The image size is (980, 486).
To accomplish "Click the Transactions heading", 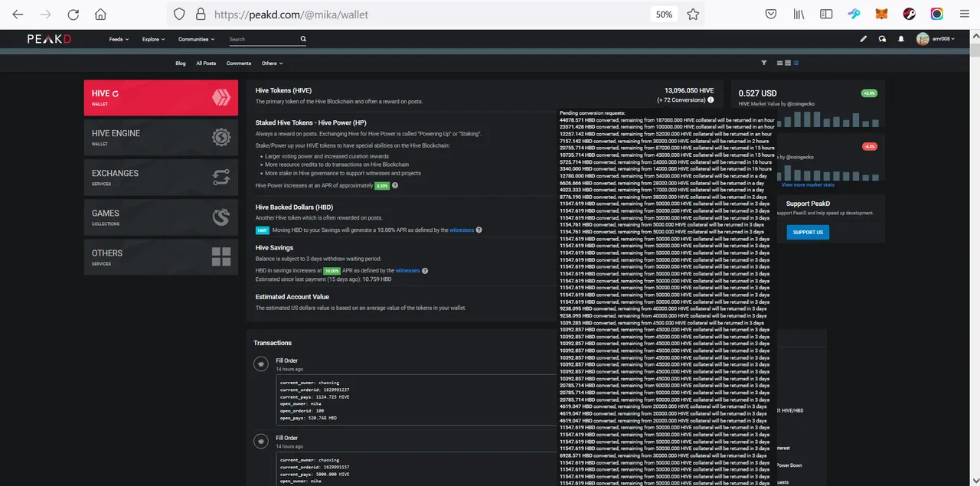I will point(273,343).
